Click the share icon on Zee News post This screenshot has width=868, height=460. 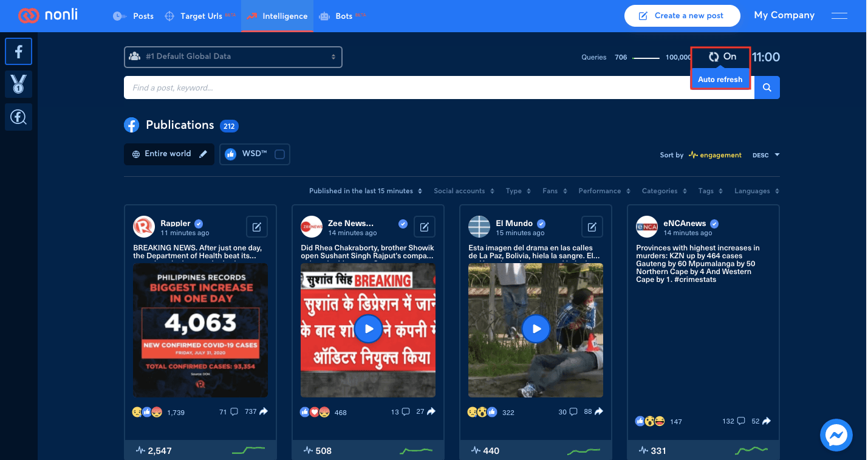[431, 411]
